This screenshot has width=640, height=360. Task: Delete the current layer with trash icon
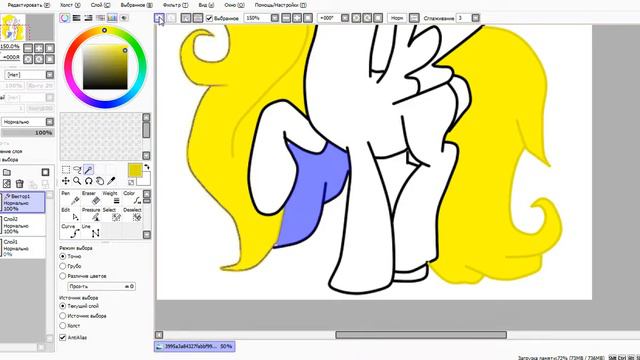(19, 184)
